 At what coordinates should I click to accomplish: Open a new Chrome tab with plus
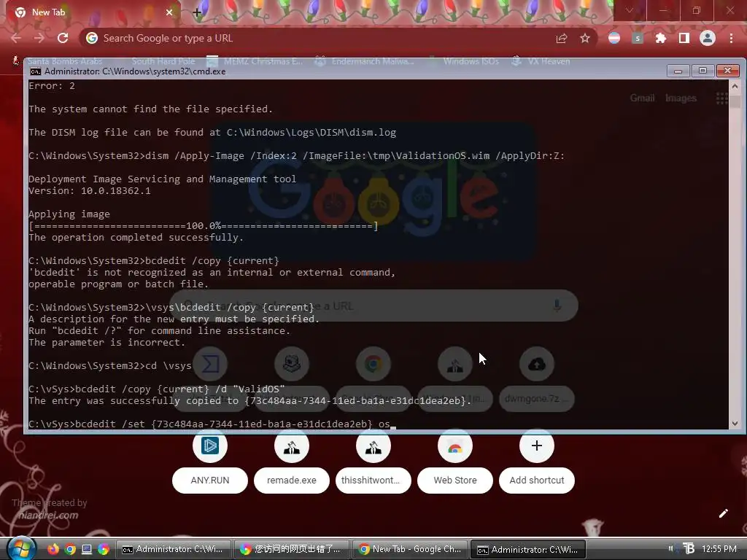[197, 12]
